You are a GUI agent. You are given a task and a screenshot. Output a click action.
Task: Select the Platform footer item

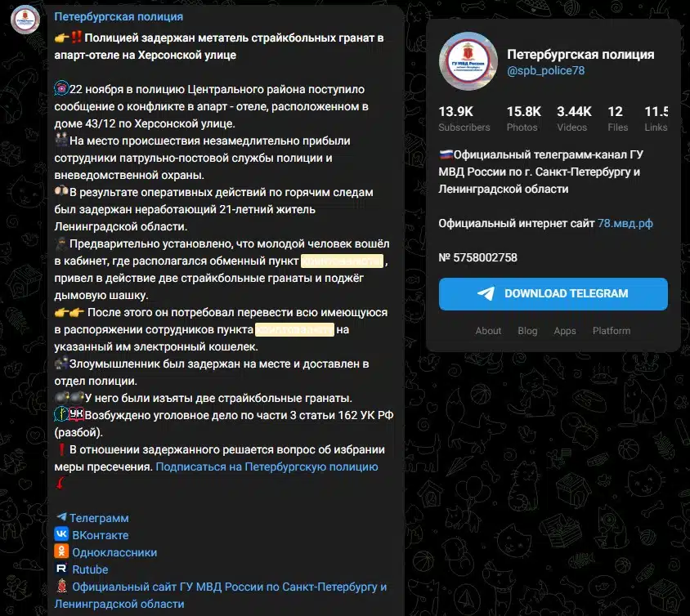point(612,331)
